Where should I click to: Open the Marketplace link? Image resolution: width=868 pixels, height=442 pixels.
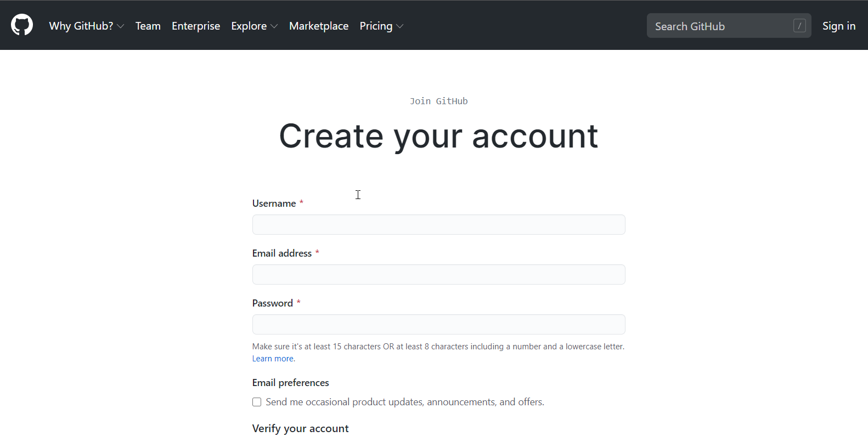[319, 26]
